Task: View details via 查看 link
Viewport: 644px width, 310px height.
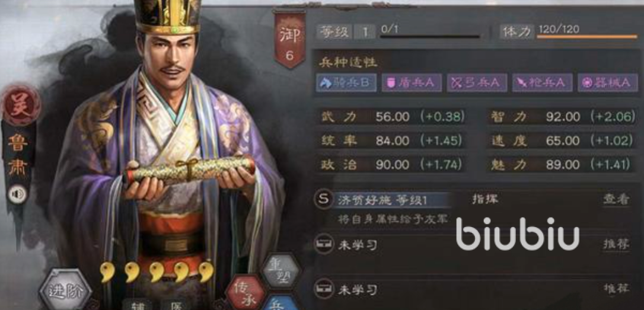Action: point(616,199)
